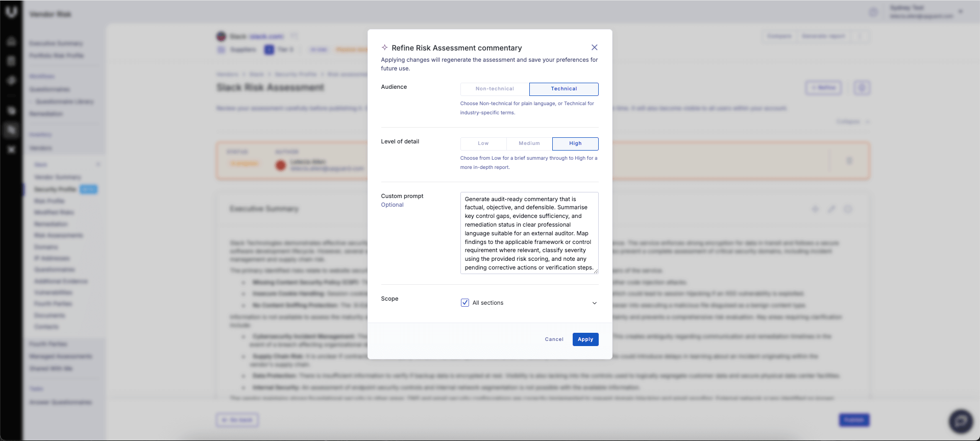Viewport: 980px width, 441px height.
Task: Toggle the All sections checkbox
Action: (x=465, y=303)
